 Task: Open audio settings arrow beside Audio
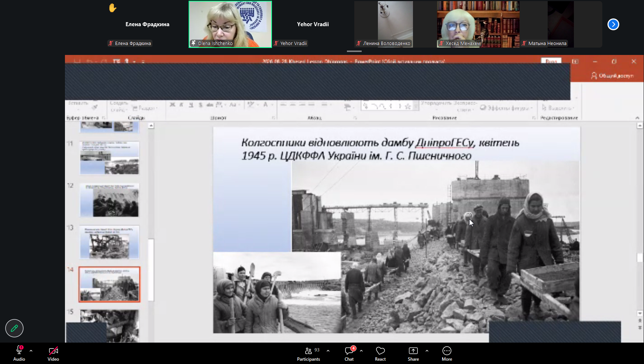(x=31, y=351)
